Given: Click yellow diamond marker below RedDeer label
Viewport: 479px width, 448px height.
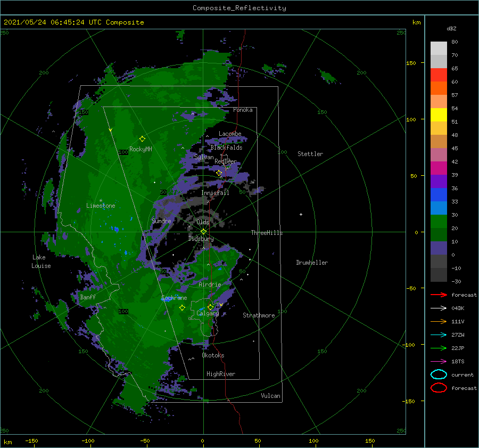Looking at the screenshot, I should (x=219, y=173).
